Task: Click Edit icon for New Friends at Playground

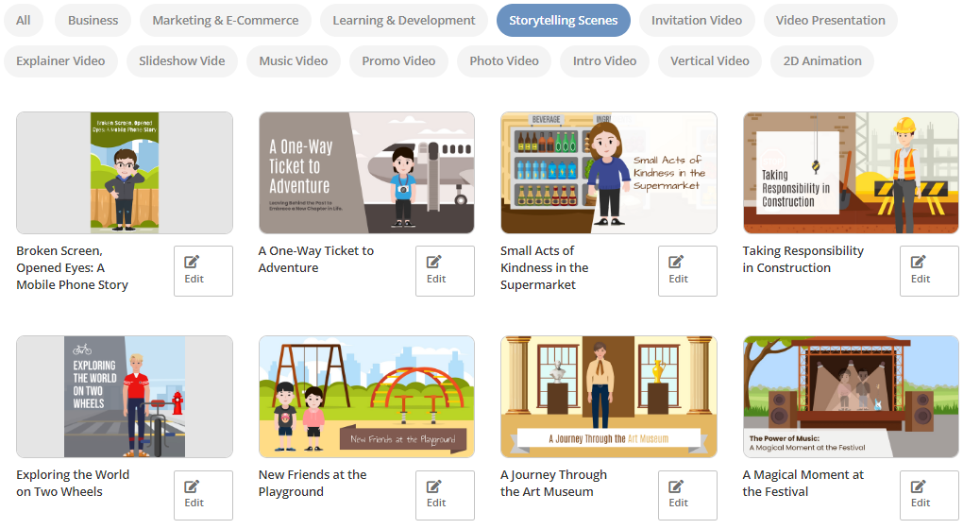Action: pos(445,495)
